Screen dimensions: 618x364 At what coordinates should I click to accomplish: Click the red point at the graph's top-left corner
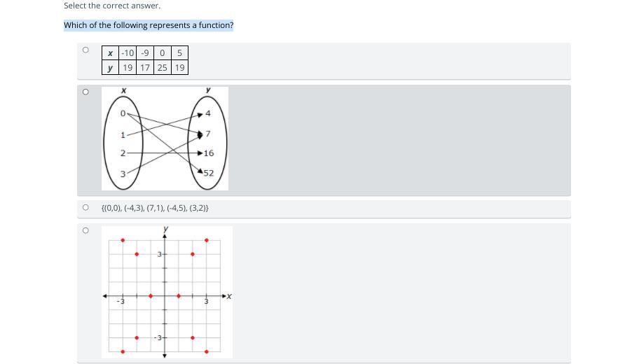point(123,240)
